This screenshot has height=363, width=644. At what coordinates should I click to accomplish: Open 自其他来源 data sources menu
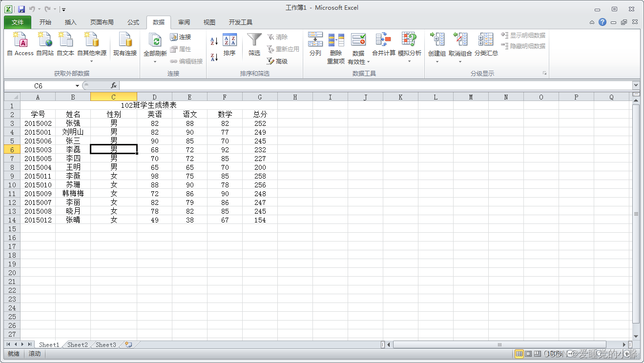pos(92,48)
